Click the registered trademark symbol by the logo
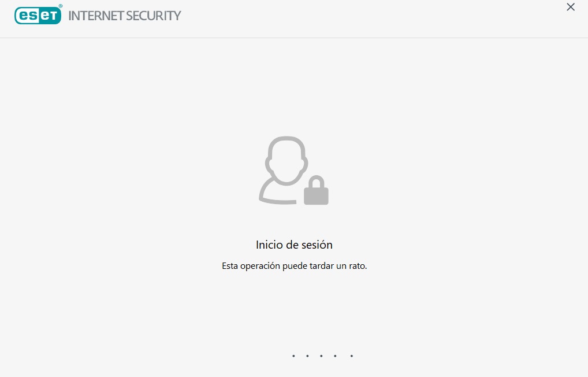 [x=61, y=6]
